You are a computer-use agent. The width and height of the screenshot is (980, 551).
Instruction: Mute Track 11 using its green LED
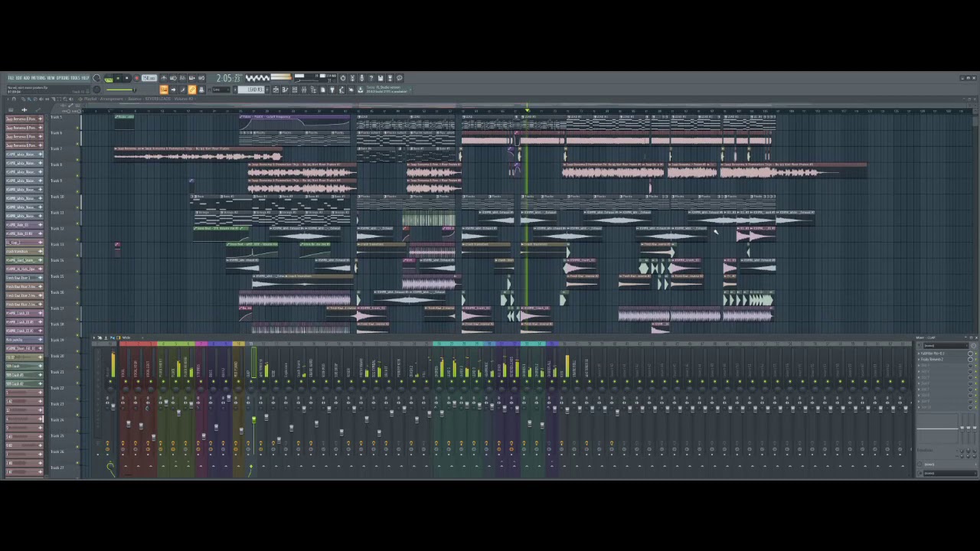click(x=77, y=223)
